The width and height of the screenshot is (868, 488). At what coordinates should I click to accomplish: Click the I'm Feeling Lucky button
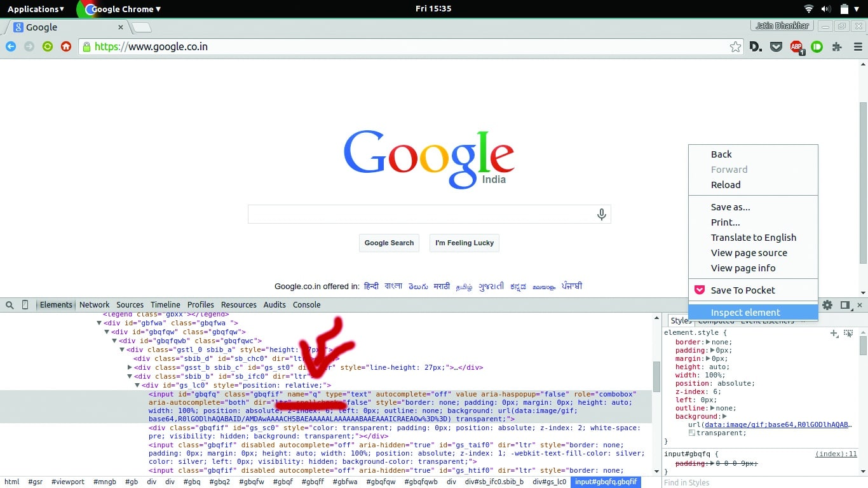(x=465, y=243)
